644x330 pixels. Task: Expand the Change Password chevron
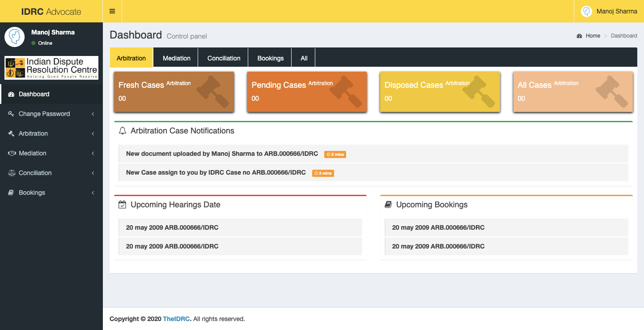point(93,114)
